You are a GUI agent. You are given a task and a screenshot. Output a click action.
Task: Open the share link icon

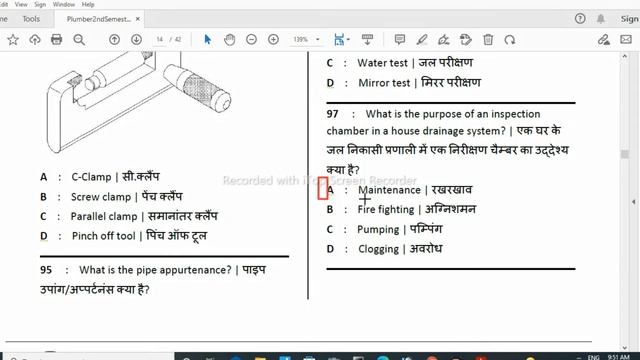tap(604, 40)
